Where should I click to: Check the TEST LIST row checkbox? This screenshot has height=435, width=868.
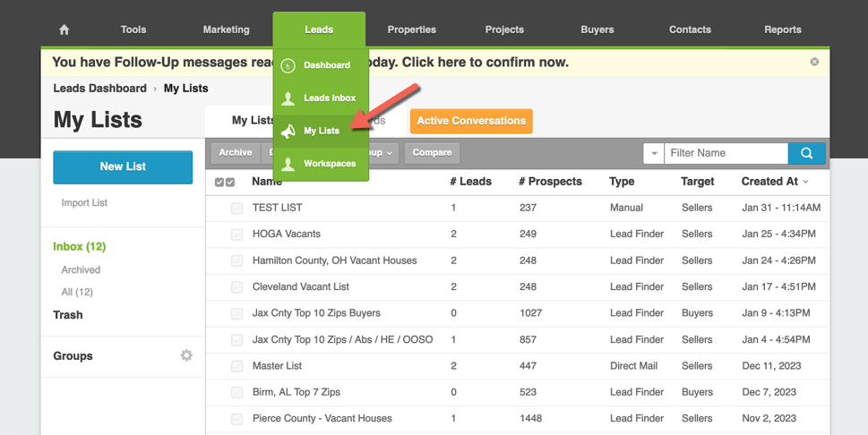(x=236, y=208)
